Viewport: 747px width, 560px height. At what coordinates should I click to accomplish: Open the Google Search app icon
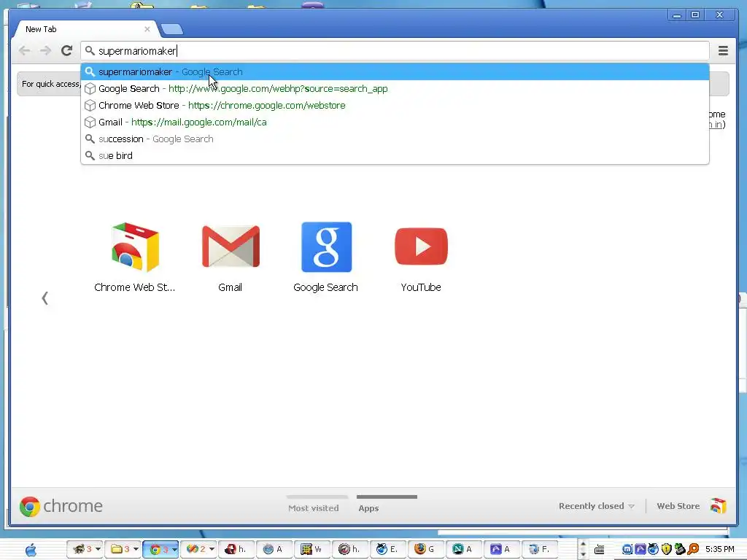coord(326,246)
